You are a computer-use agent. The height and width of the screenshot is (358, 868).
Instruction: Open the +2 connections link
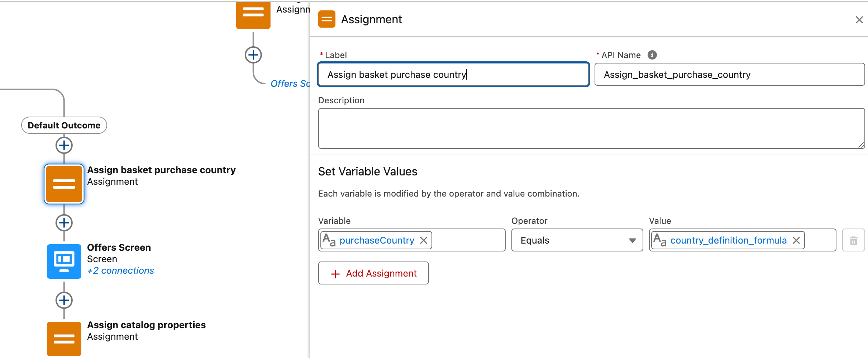(120, 270)
